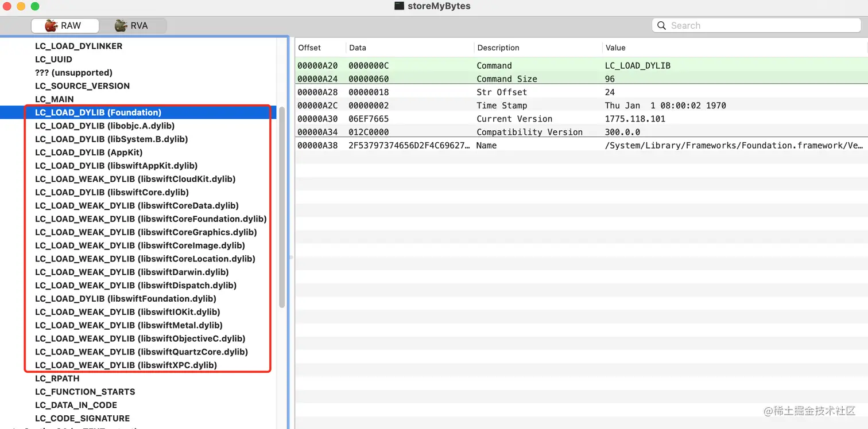
Task: Select LC_LOAD_DYLIB (libswiftCore.dylib)
Action: 112,192
